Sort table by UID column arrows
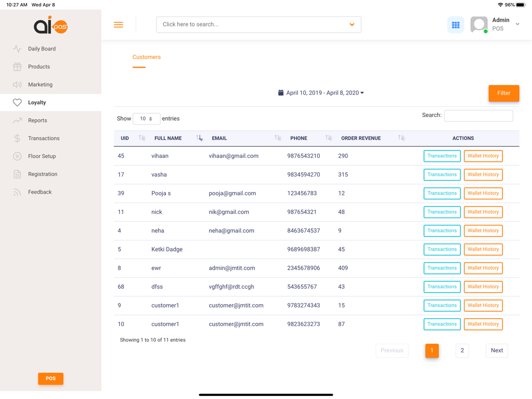The width and height of the screenshot is (532, 399). coord(142,138)
